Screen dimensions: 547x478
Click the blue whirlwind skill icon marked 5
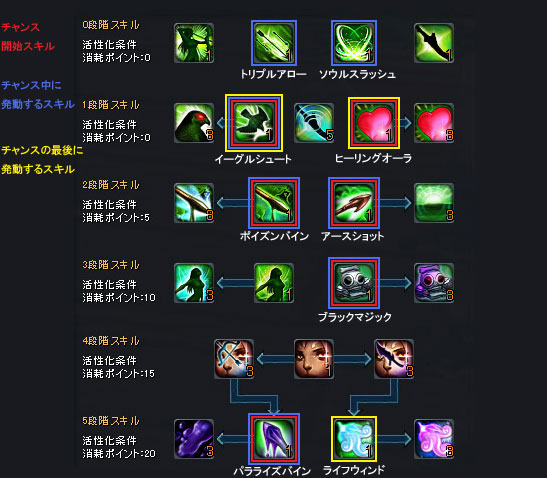(x=314, y=123)
